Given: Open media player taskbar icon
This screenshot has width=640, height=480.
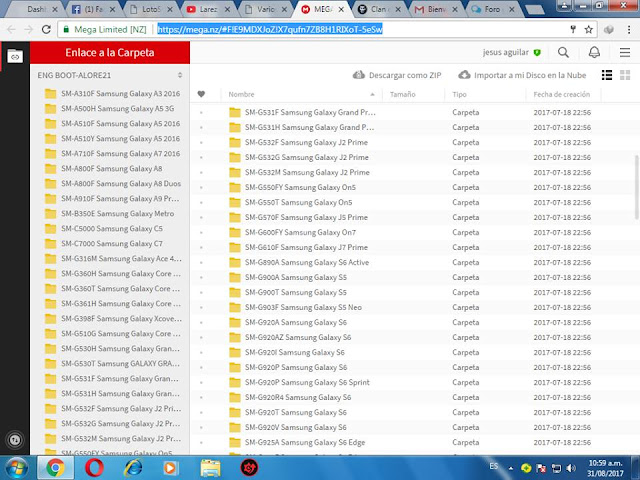Looking at the screenshot, I should click(171, 468).
